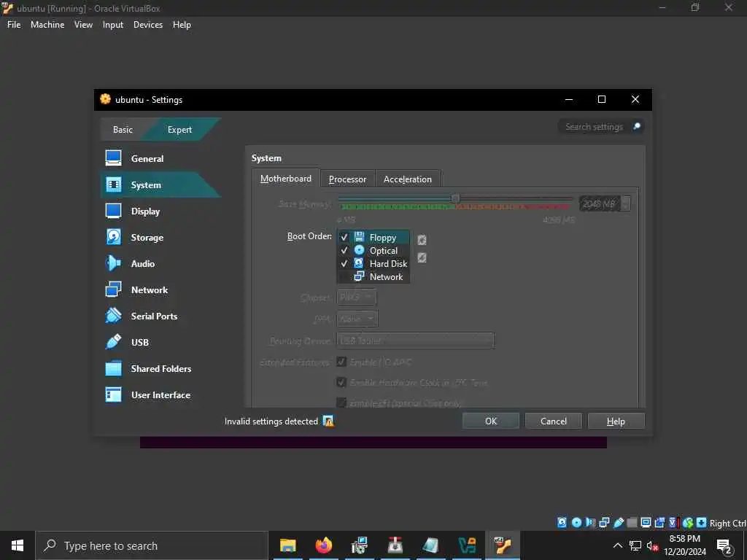Open the Machine menu
This screenshot has width=747, height=560.
(x=47, y=25)
